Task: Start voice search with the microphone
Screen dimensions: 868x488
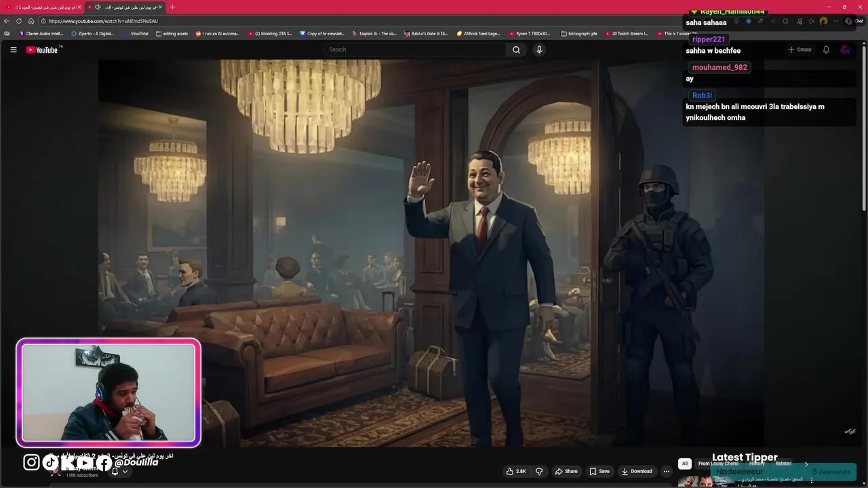Action: pyautogui.click(x=539, y=49)
